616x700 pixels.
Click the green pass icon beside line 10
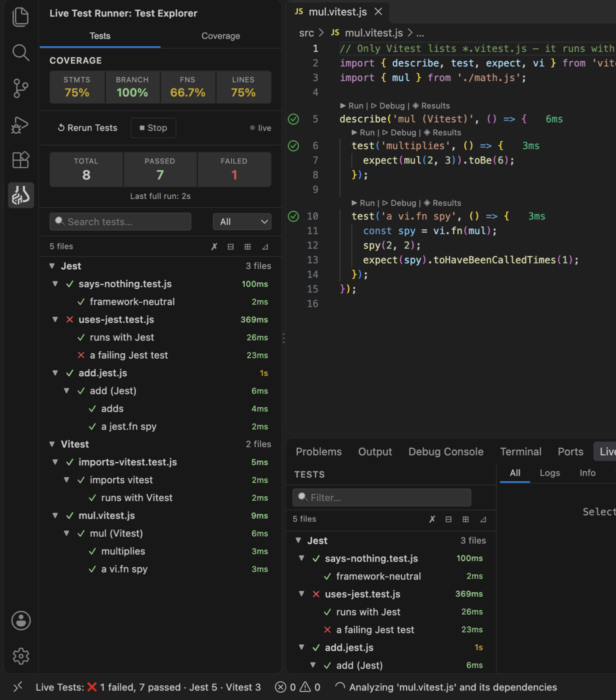coord(294,216)
